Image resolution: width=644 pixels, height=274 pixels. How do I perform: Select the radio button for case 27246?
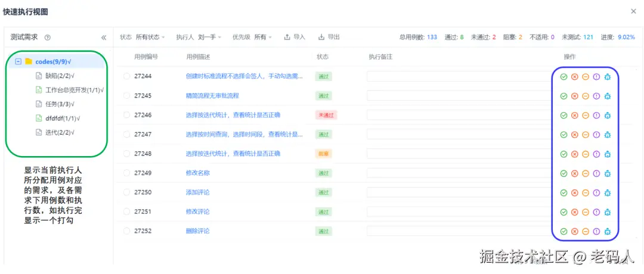coord(126,115)
